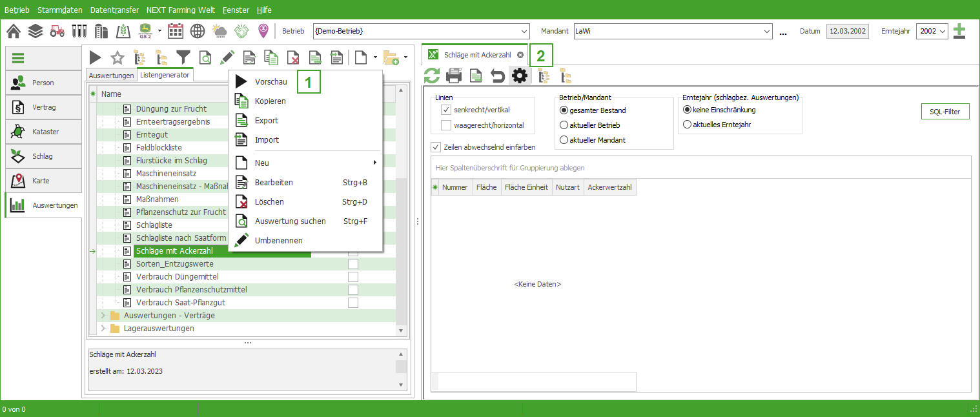
Task: Open the Erntejahr 2002 dropdown
Action: (943, 31)
